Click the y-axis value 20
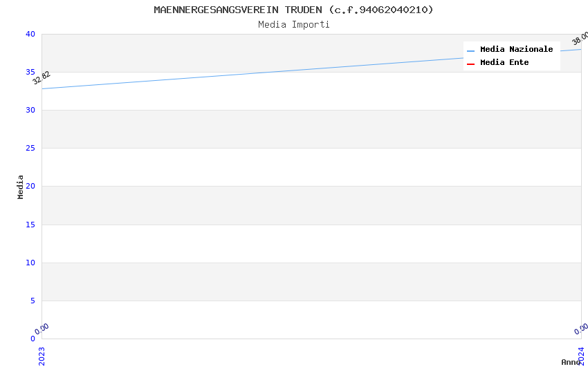The width and height of the screenshot is (588, 380). (30, 186)
